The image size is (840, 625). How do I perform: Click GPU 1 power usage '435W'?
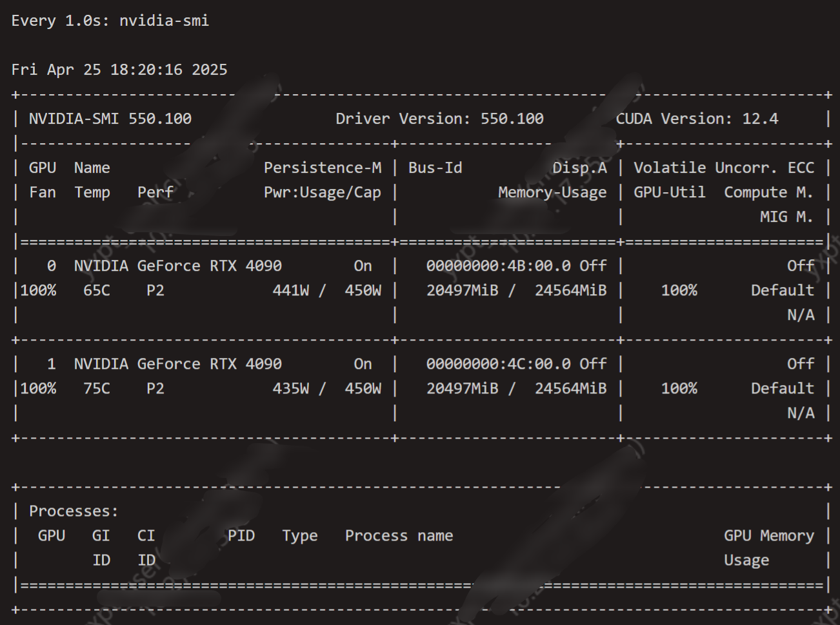click(291, 388)
